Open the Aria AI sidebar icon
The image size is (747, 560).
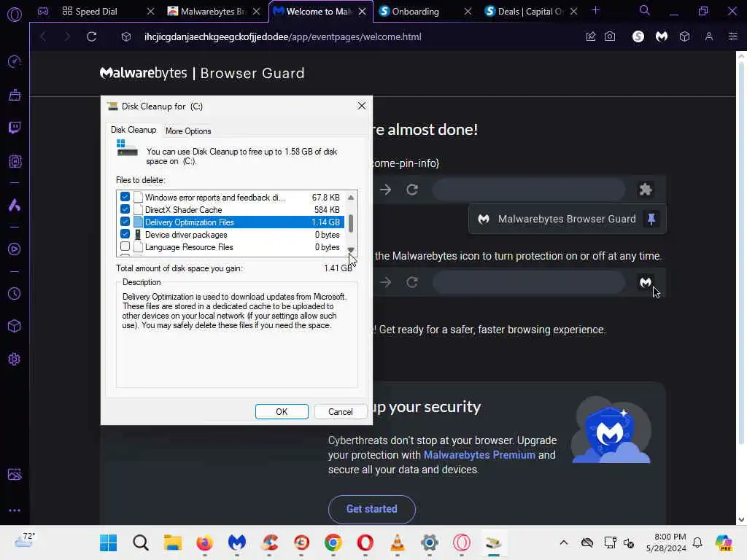[x=15, y=205]
